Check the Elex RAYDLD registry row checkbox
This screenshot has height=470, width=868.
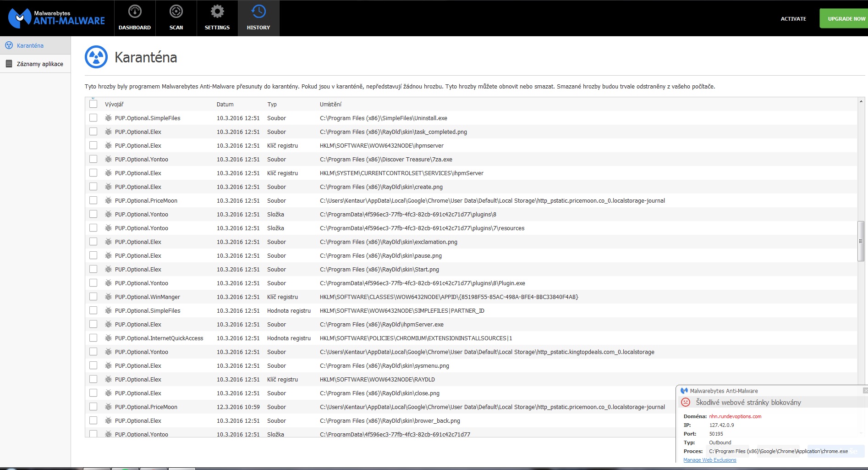93,379
